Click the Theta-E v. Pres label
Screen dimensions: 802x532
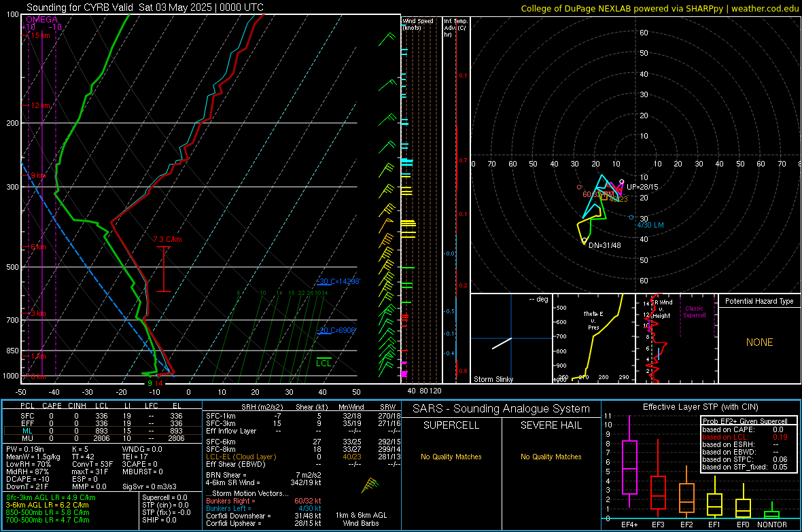pos(593,320)
